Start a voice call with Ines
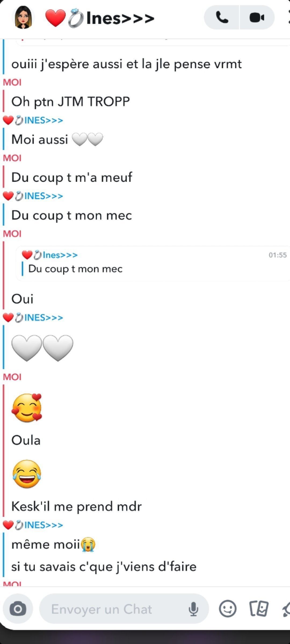Screen dimensions: 290x644 pyautogui.click(x=222, y=18)
